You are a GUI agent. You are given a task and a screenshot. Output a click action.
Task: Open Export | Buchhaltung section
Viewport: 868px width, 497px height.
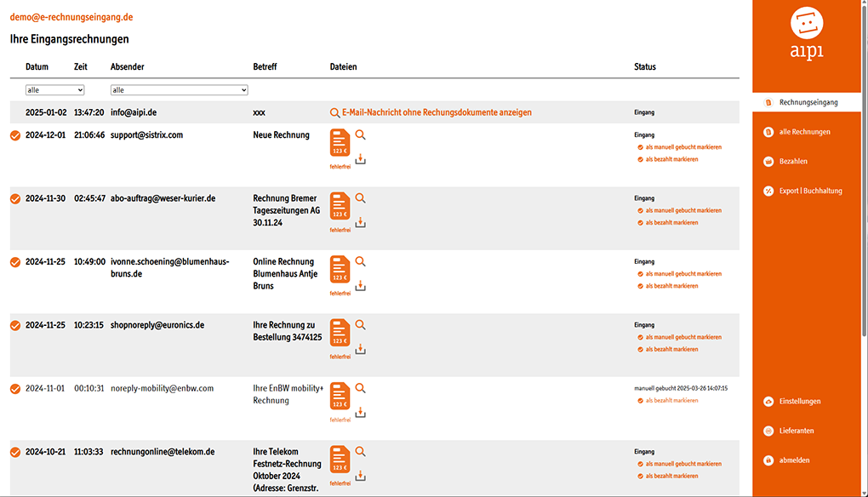pyautogui.click(x=810, y=191)
